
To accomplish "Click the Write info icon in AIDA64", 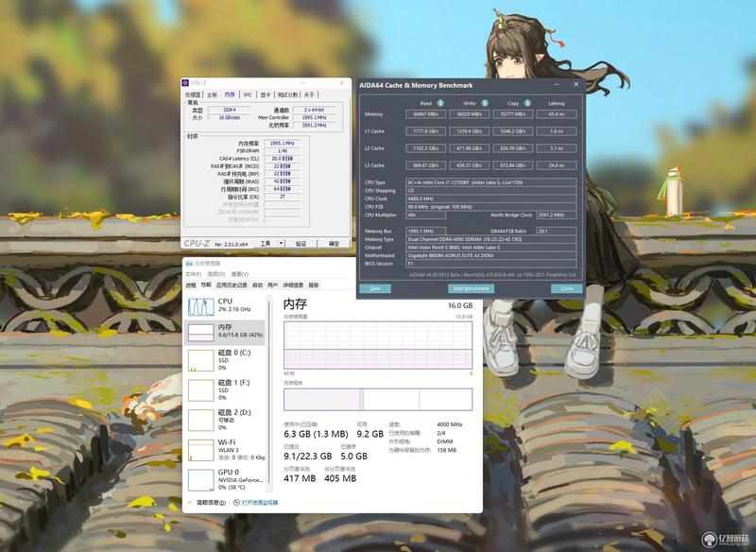I will click(x=485, y=103).
